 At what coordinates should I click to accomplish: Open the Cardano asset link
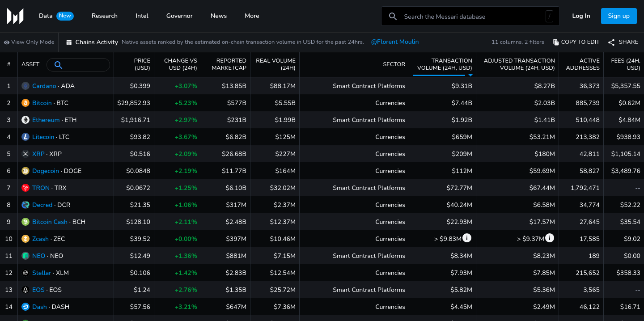44,86
